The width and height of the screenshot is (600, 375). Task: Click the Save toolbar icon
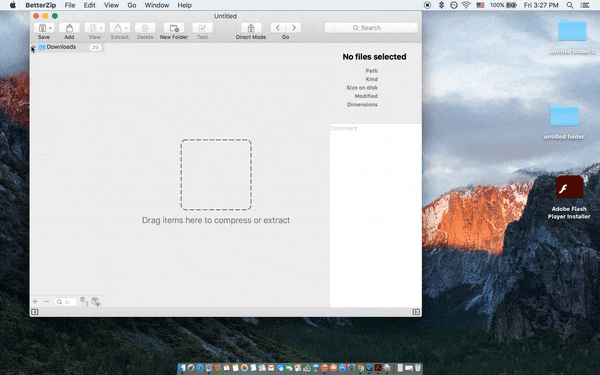tap(42, 28)
